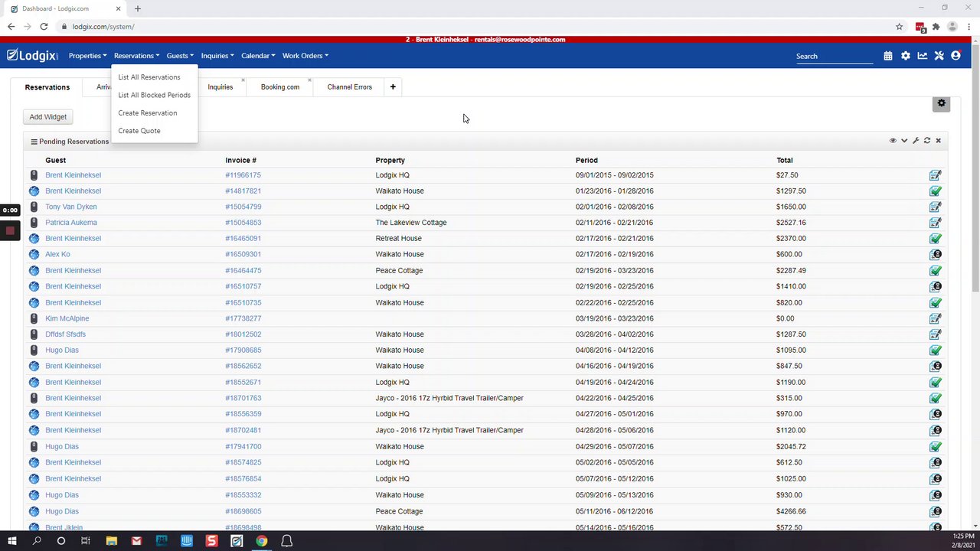980x551 pixels.
Task: Bookmark this page with the star icon
Action: tap(900, 27)
